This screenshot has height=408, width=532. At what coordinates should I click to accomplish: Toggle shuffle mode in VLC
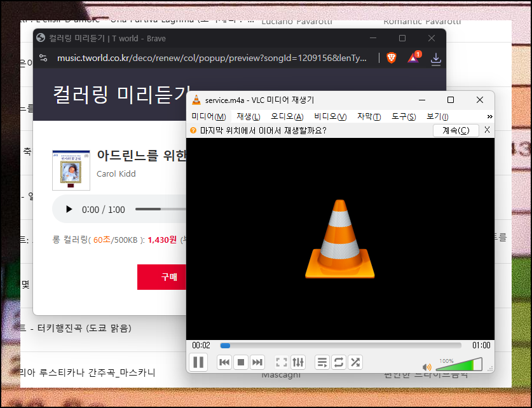tap(355, 362)
